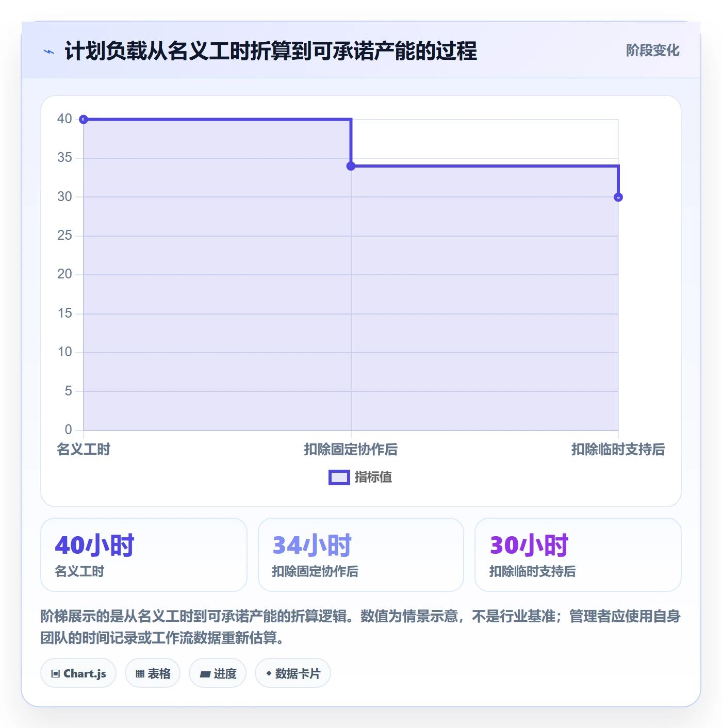This screenshot has width=722, height=728.
Task: Click the y-axis value 10
Action: coord(64,352)
